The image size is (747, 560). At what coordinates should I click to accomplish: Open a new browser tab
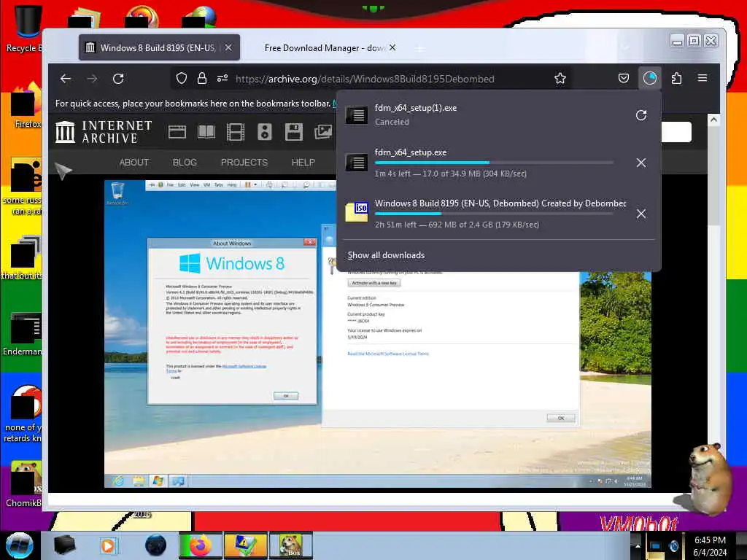click(x=419, y=49)
